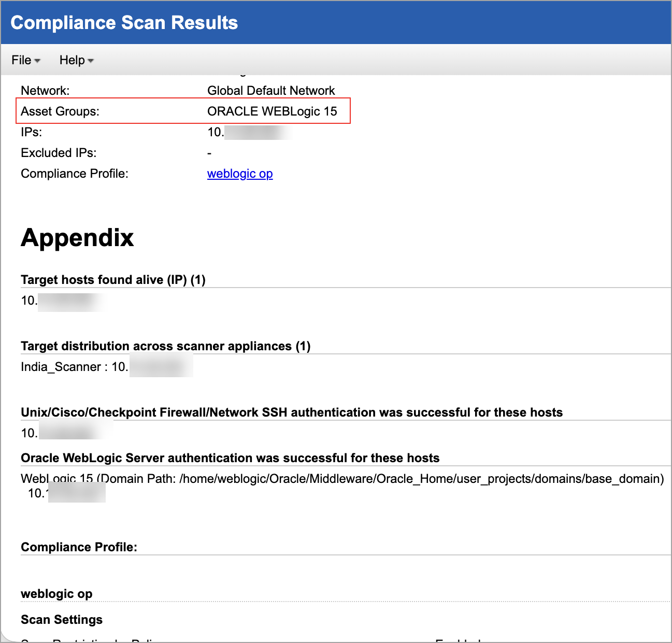Select the Network: label
672x643 pixels.
point(45,91)
